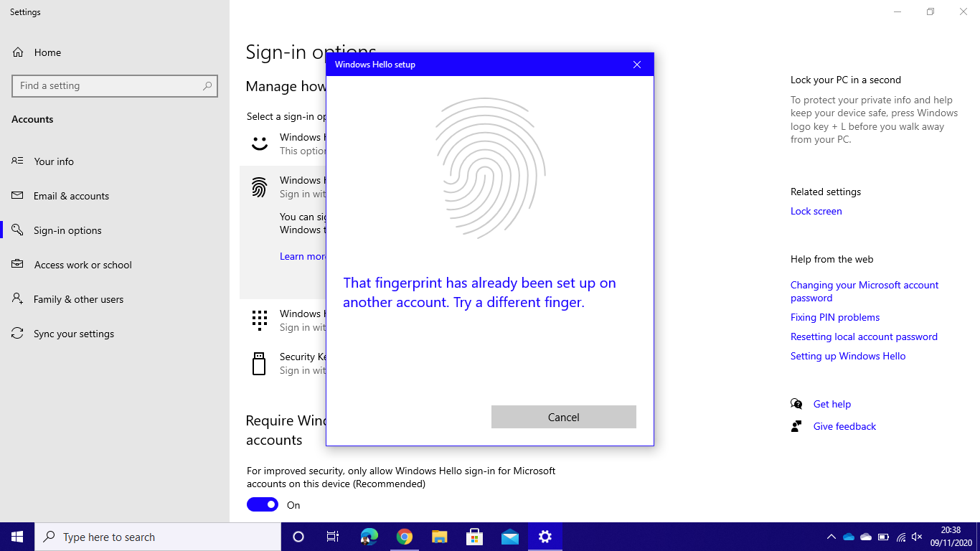
Task: Open Cortana from the taskbar
Action: point(298,537)
